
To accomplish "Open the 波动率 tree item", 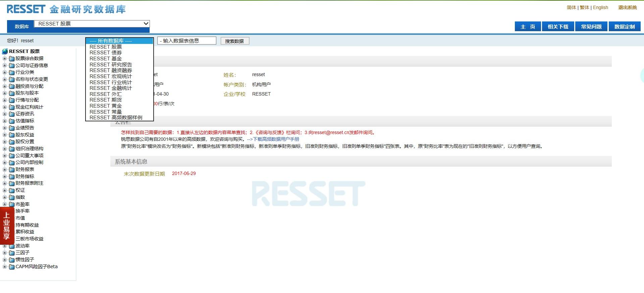I will coord(22,246).
